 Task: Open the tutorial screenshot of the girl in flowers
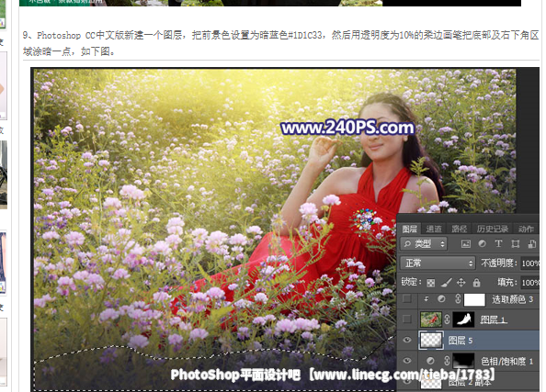[x=285, y=229]
